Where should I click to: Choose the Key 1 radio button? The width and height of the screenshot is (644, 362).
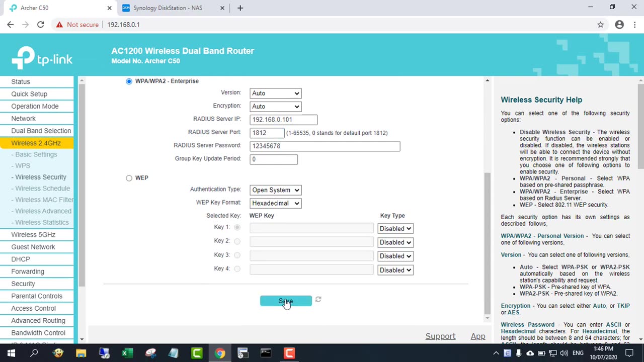(x=237, y=227)
